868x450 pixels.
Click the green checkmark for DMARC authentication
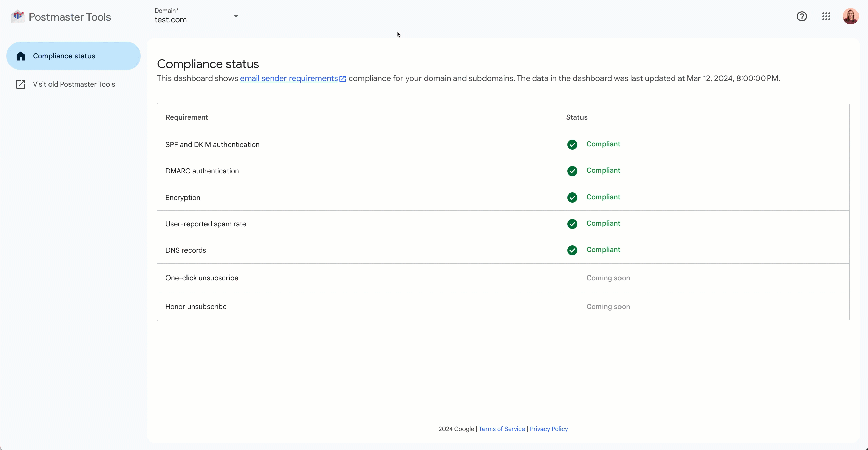pos(572,171)
